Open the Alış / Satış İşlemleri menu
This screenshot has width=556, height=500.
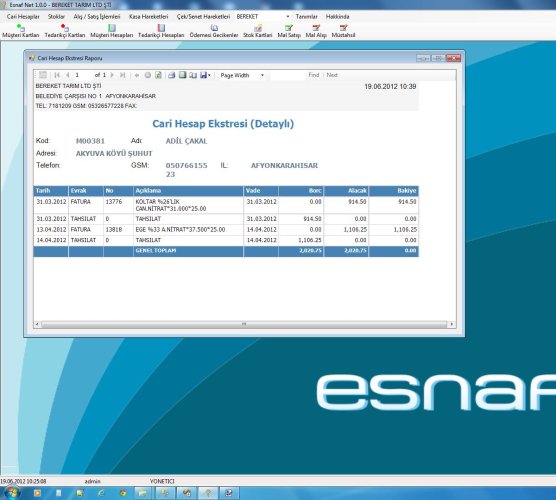(x=97, y=17)
